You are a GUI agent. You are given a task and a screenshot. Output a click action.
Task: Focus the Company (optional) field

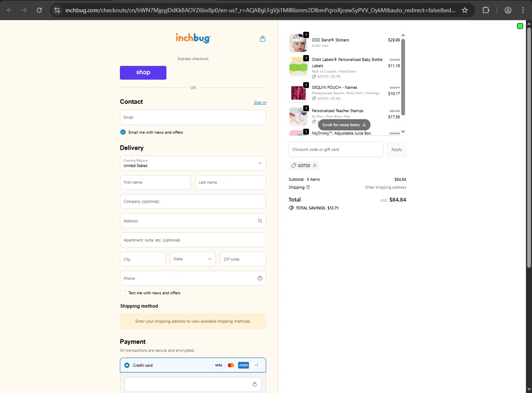click(x=193, y=202)
